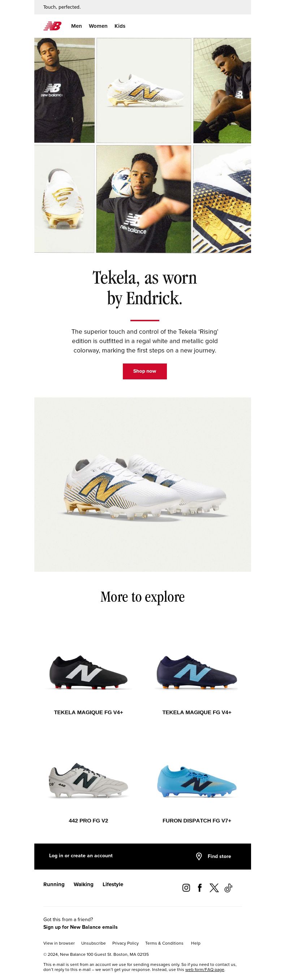Screen dimensions: 289x980
Task: Select the 442 Pro FG V2 boot image
Action: tap(89, 781)
